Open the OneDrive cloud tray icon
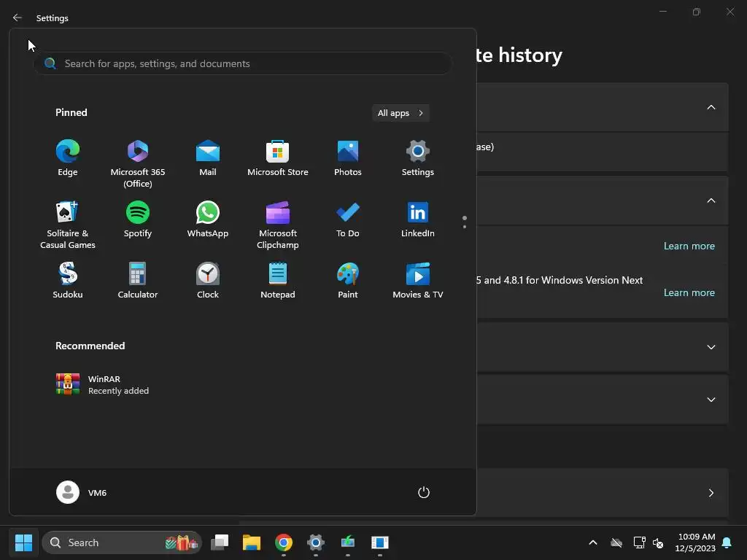 pos(616,542)
